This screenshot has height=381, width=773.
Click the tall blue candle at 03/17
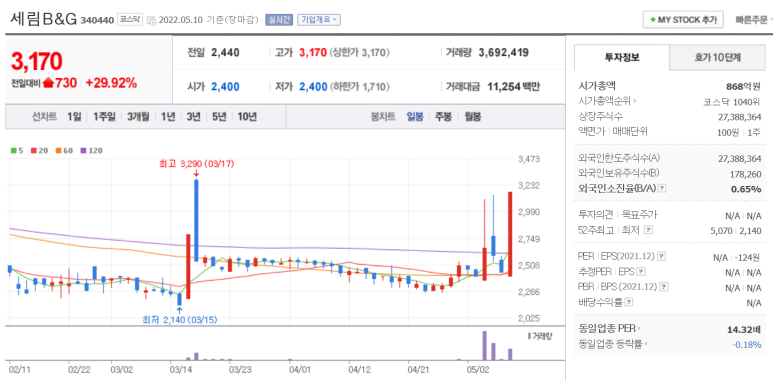[196, 220]
